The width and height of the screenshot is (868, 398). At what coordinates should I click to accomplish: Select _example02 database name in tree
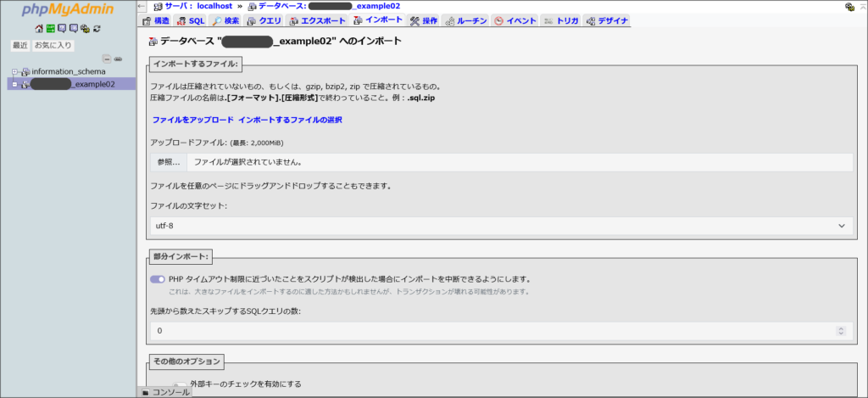(73, 84)
